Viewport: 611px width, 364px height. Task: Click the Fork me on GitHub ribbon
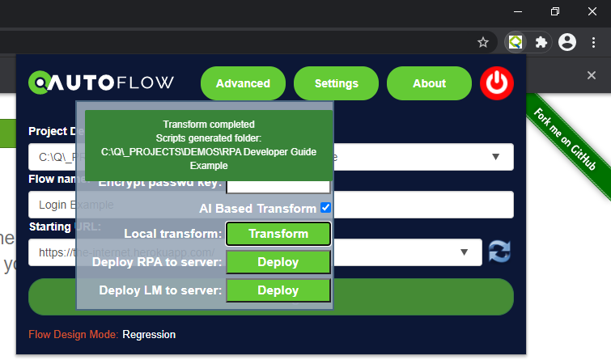[565, 139]
